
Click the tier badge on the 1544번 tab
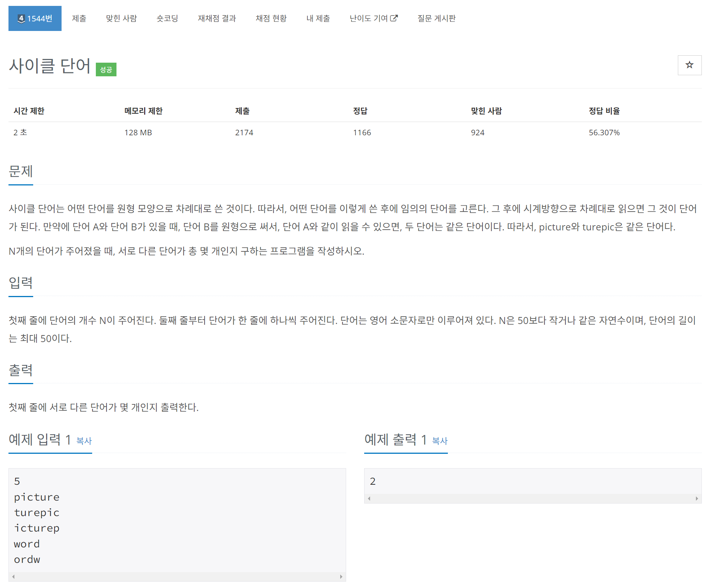tap(21, 19)
